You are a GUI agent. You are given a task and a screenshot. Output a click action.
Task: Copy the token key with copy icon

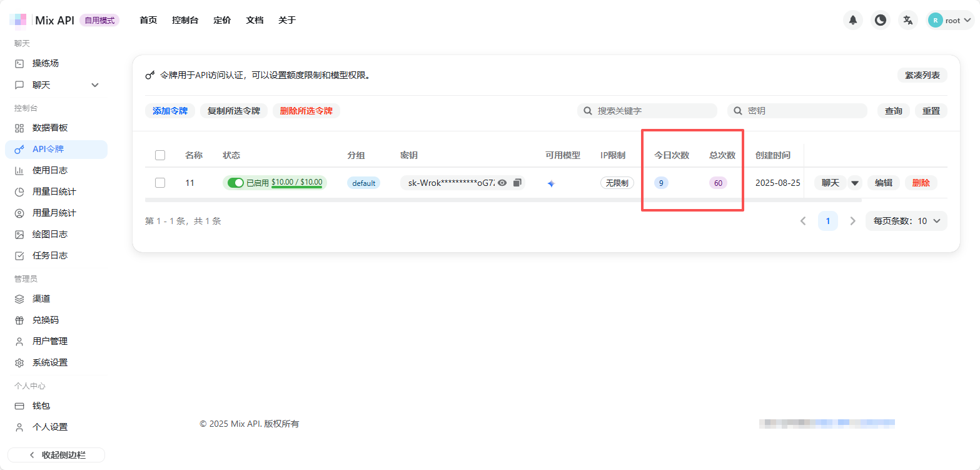[517, 183]
